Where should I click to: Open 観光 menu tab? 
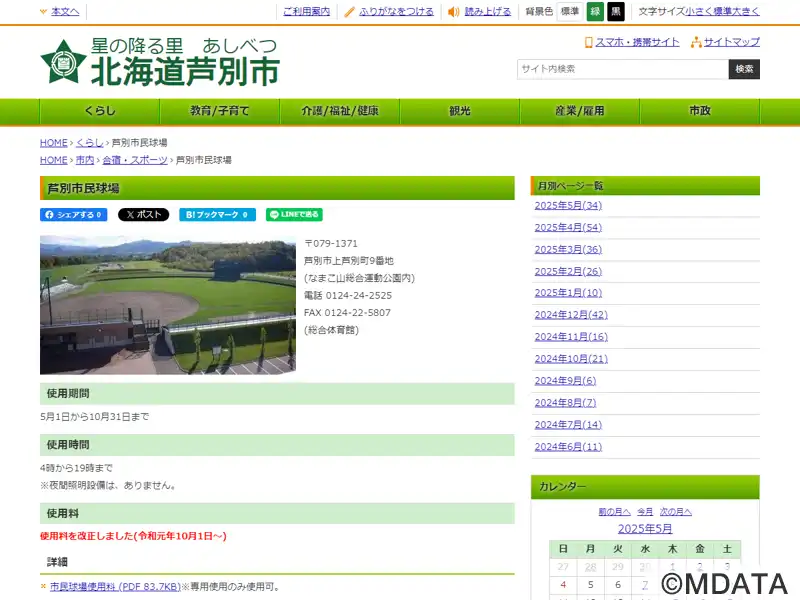[x=460, y=111]
